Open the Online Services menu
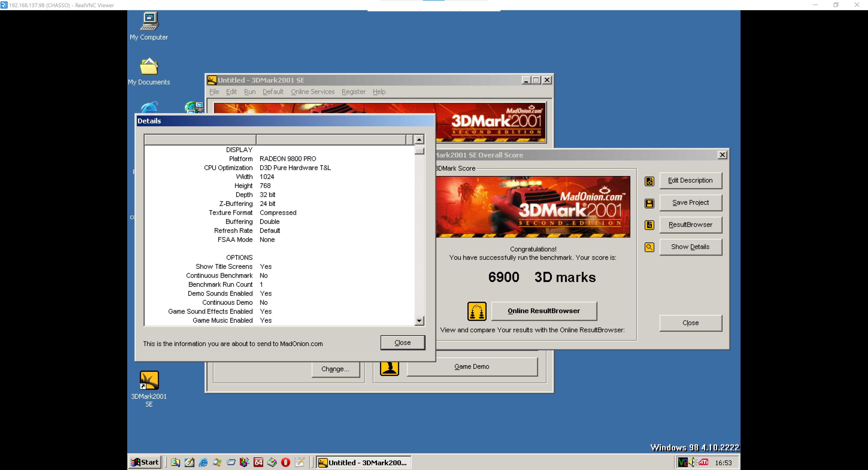 (x=313, y=92)
